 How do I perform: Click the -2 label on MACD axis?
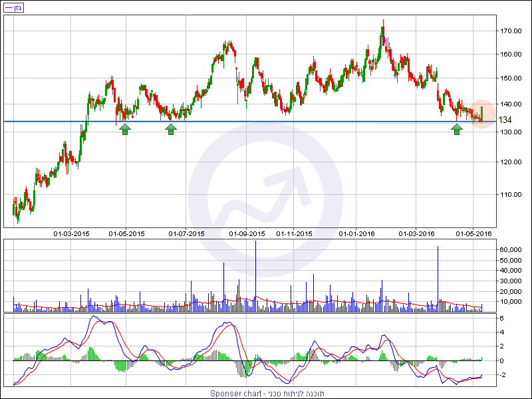[x=505, y=375]
